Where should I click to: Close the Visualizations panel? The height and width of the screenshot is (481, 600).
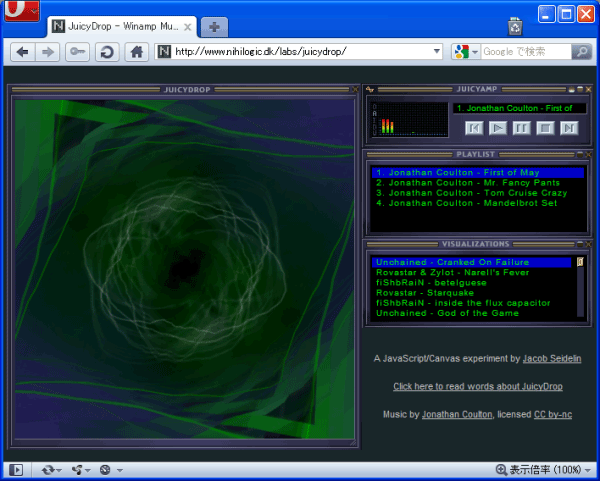589,244
